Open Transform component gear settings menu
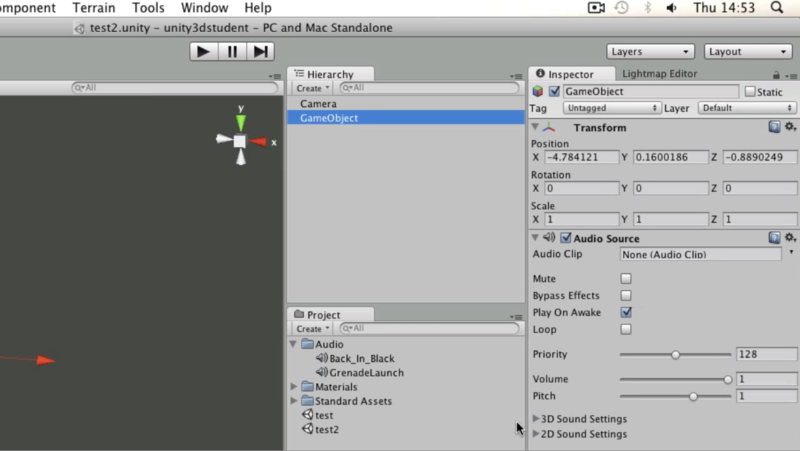This screenshot has height=451, width=800. [790, 127]
